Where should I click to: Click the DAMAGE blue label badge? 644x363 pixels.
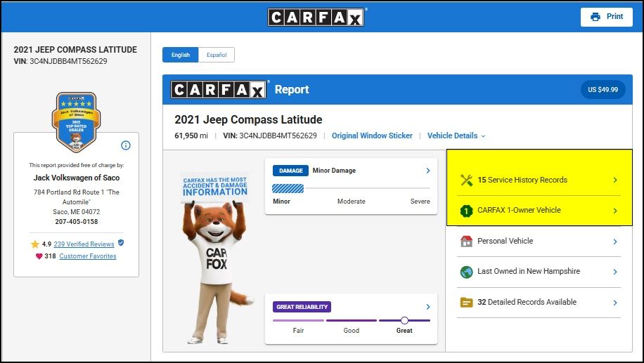click(291, 171)
